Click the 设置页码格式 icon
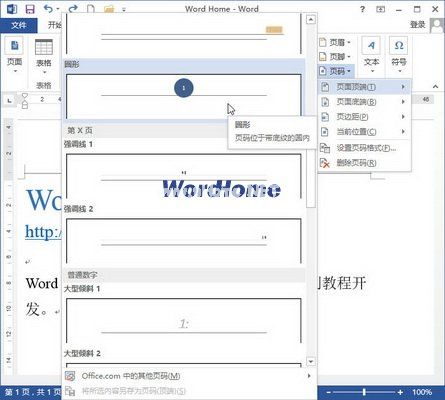This screenshot has width=445, height=400. (325, 148)
